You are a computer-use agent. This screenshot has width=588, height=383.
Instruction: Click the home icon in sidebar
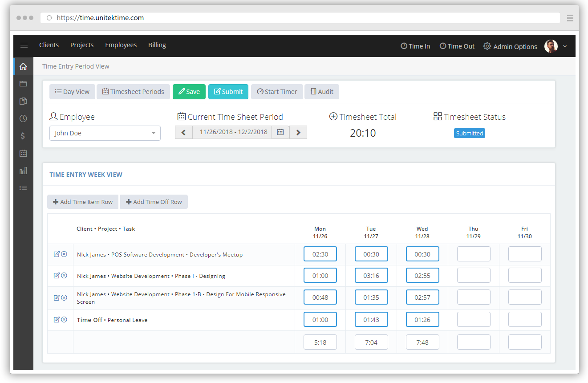[23, 66]
